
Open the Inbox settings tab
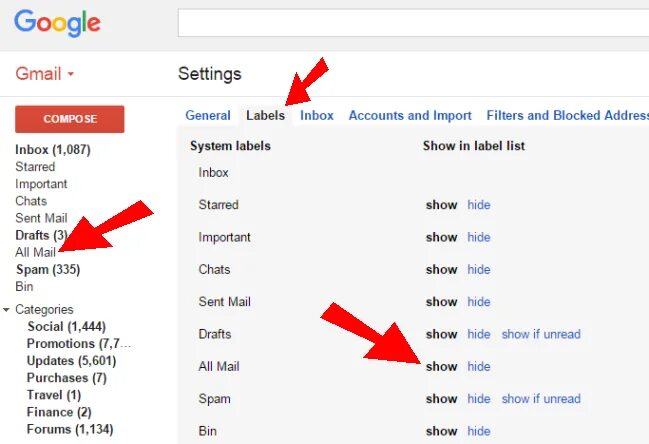tap(317, 115)
